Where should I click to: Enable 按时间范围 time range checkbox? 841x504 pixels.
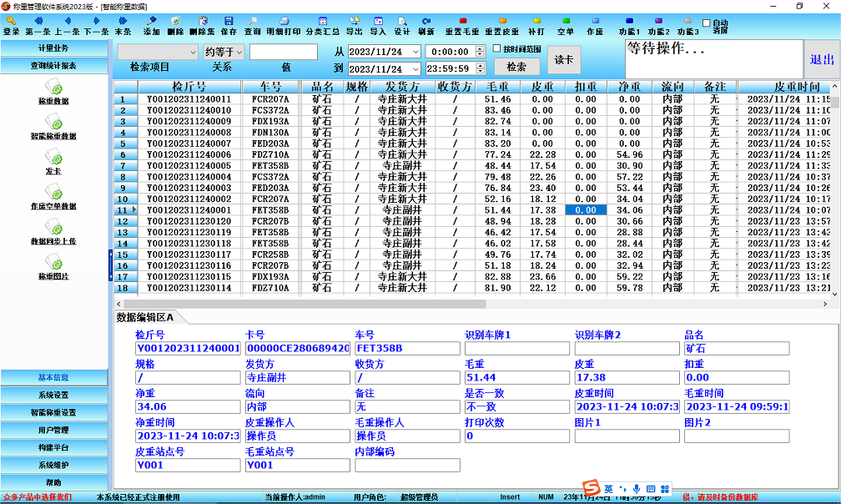tap(496, 48)
